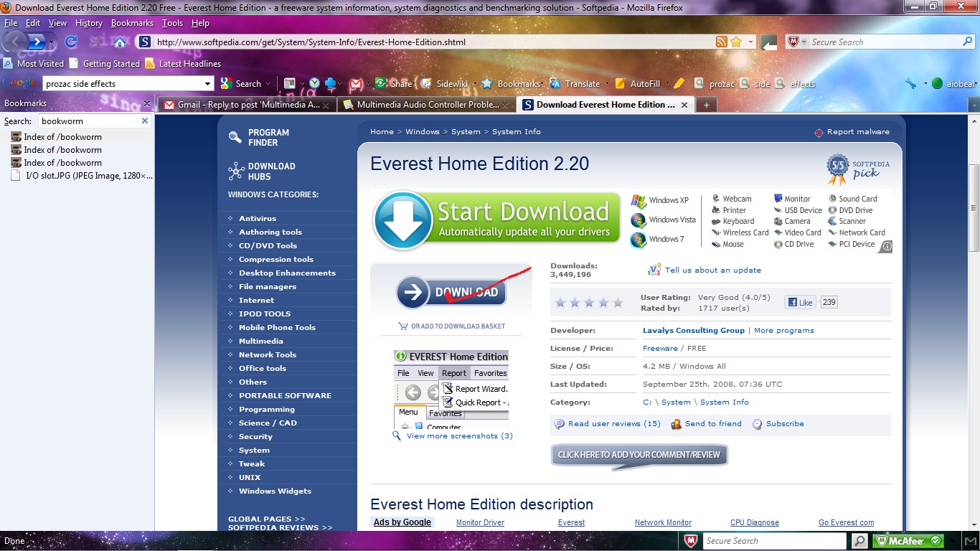Click AutoFill in the Google Toolbar
This screenshot has width=980, height=551.
click(x=637, y=84)
